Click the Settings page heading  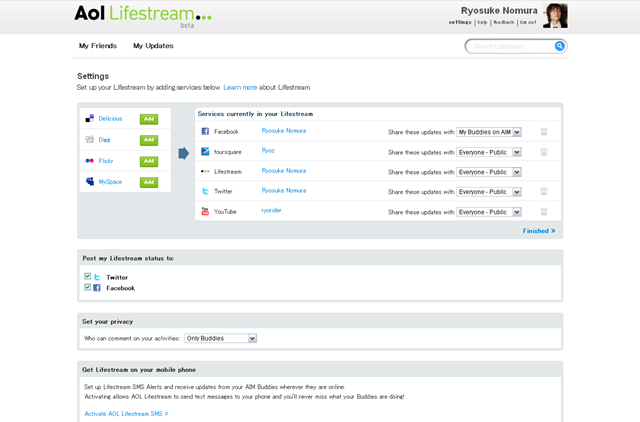point(93,76)
